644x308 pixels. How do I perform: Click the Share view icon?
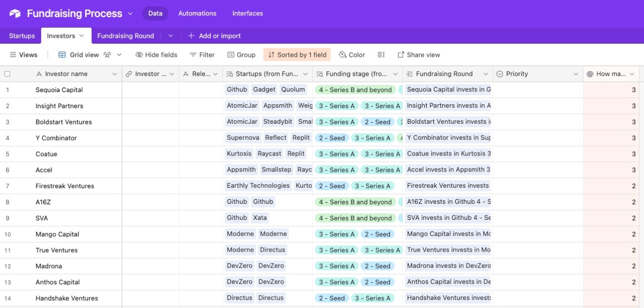coord(401,55)
